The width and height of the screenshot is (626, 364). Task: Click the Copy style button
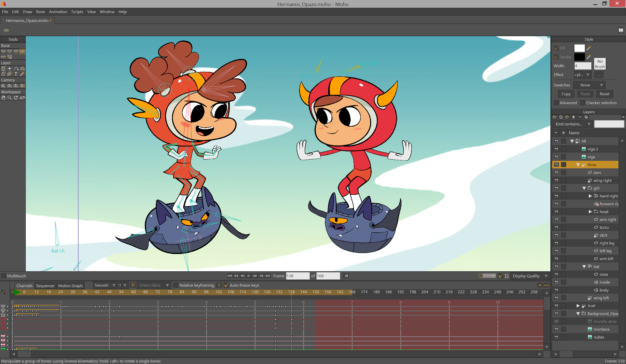click(566, 94)
